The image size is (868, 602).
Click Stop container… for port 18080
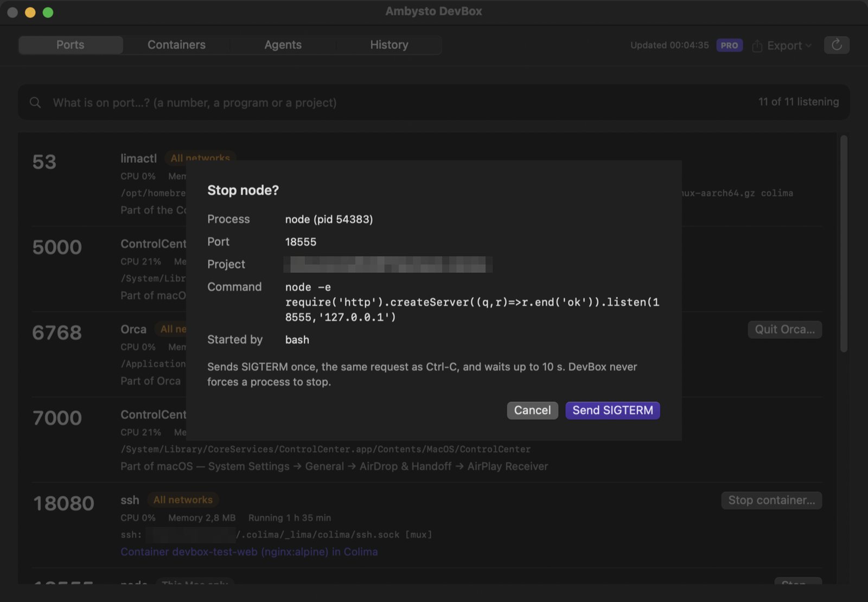click(771, 501)
